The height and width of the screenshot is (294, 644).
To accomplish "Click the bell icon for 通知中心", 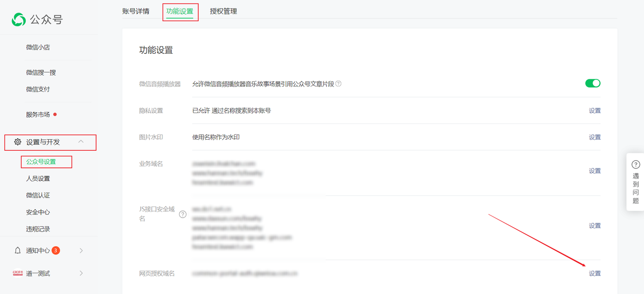I will (x=18, y=250).
